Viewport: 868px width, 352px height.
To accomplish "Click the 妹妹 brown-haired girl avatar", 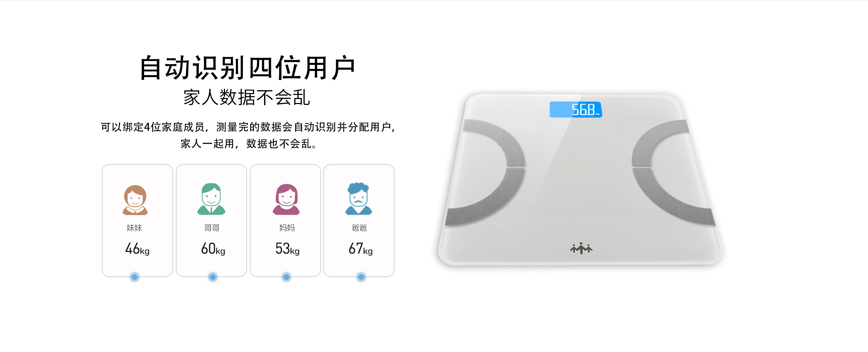I will pos(135,200).
